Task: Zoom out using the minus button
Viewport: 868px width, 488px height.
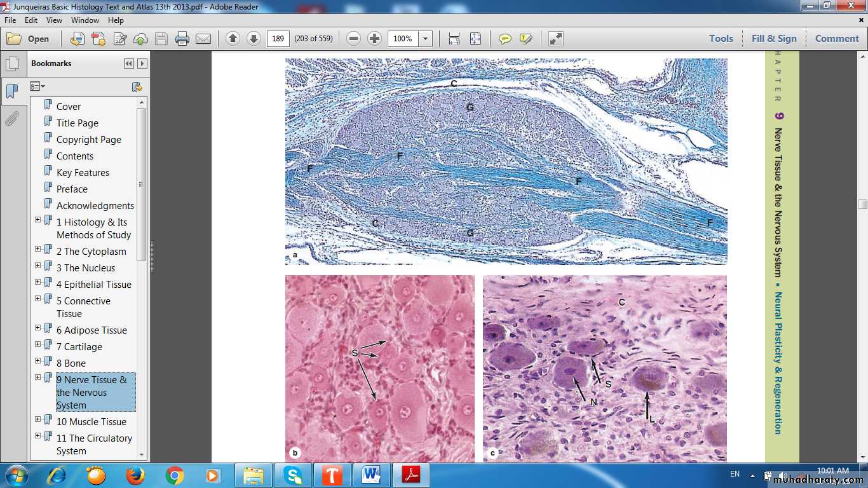Action: coord(354,39)
